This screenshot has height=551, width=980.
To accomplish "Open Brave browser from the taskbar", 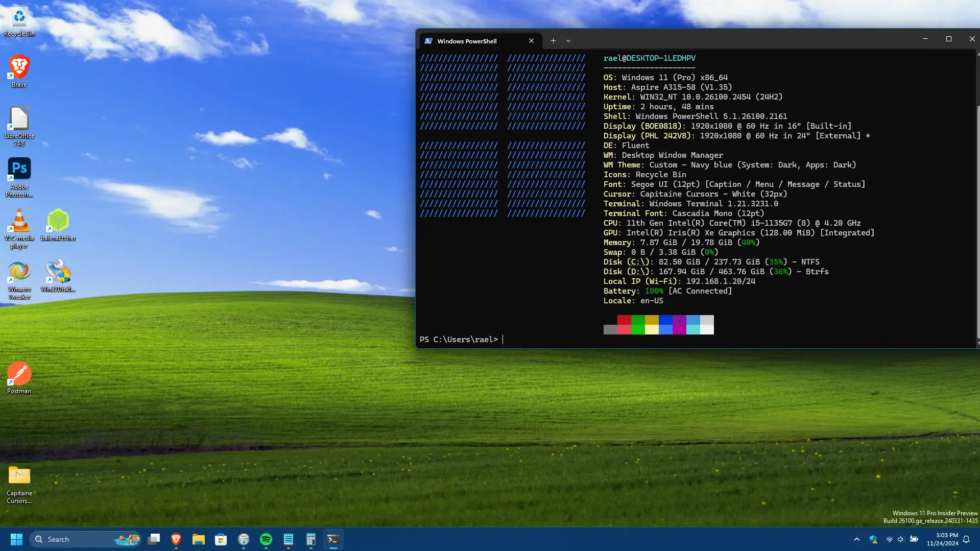I will pyautogui.click(x=176, y=539).
